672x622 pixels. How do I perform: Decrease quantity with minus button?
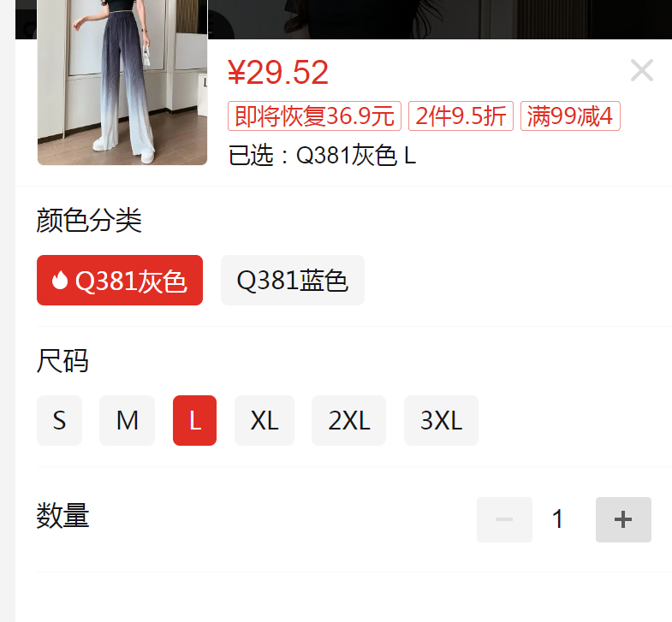tap(504, 519)
